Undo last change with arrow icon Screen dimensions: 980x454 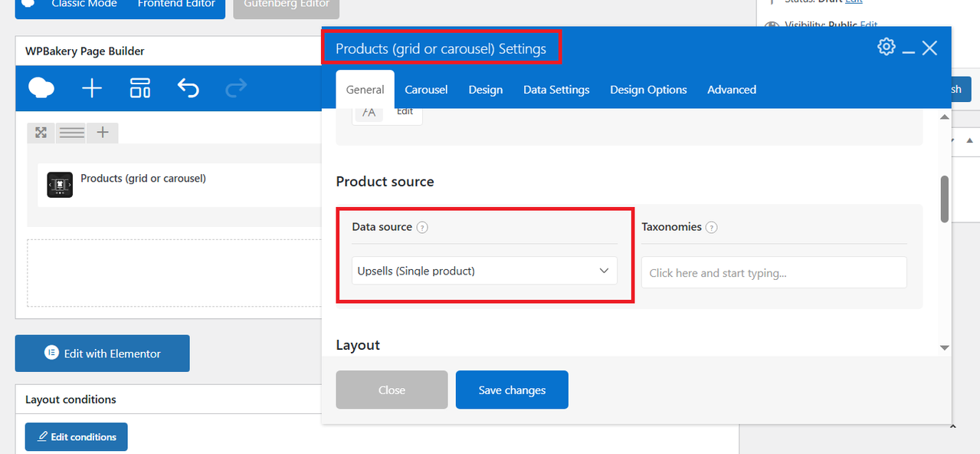coord(188,88)
